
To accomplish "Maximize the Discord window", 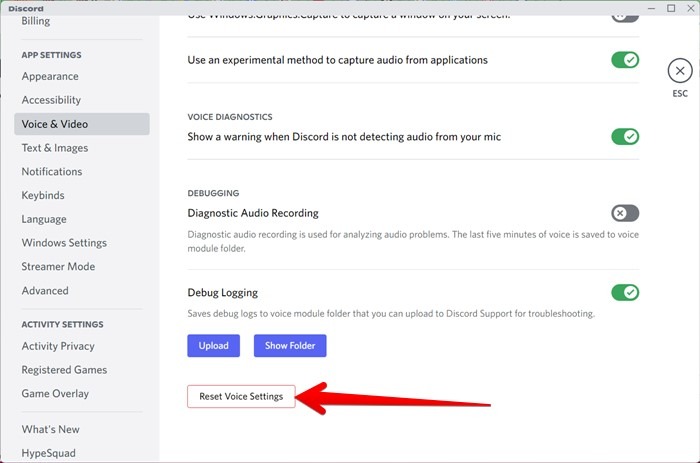I will click(x=671, y=8).
